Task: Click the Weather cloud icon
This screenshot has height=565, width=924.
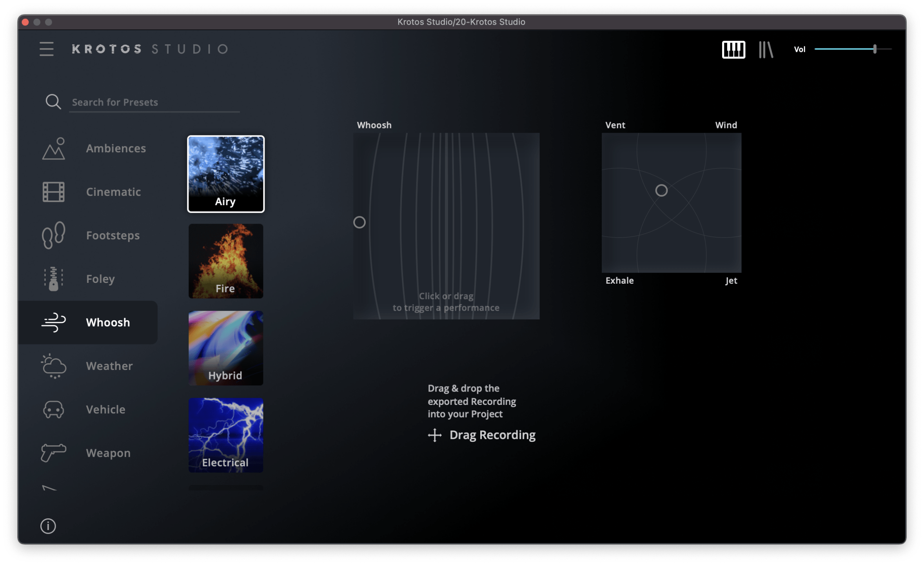Action: point(53,366)
